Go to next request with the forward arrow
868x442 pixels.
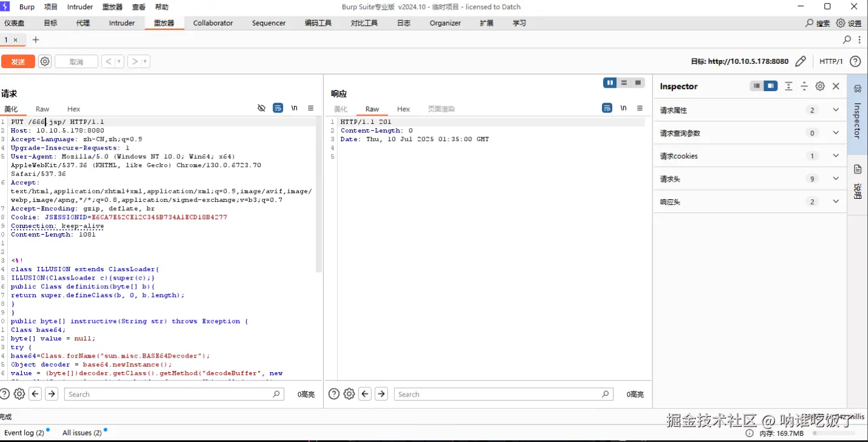[134, 61]
